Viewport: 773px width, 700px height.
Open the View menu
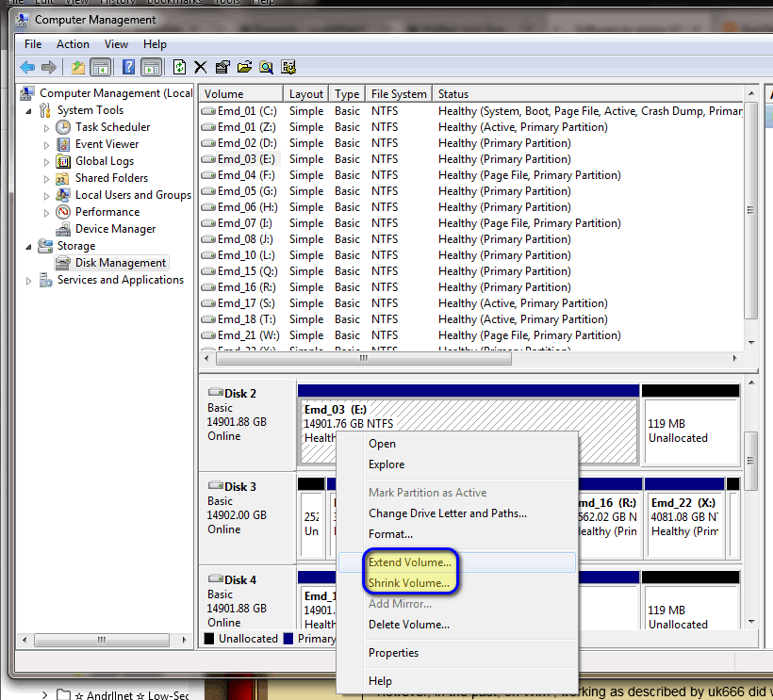click(x=116, y=44)
